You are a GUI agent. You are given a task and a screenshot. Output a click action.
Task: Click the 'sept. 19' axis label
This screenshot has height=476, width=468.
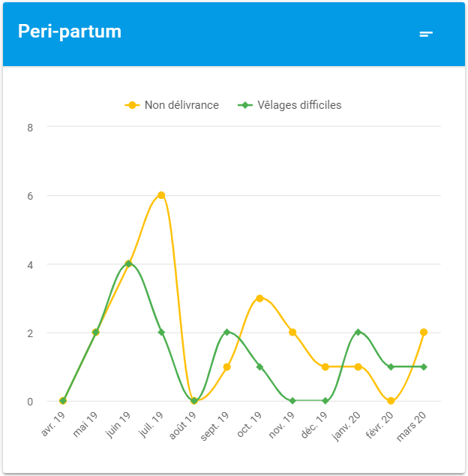214,426
